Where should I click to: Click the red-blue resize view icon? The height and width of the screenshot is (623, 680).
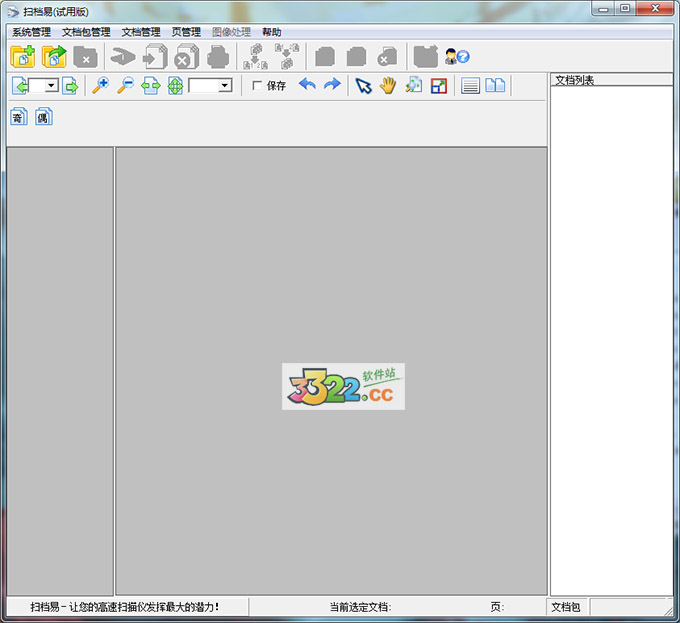tap(438, 85)
